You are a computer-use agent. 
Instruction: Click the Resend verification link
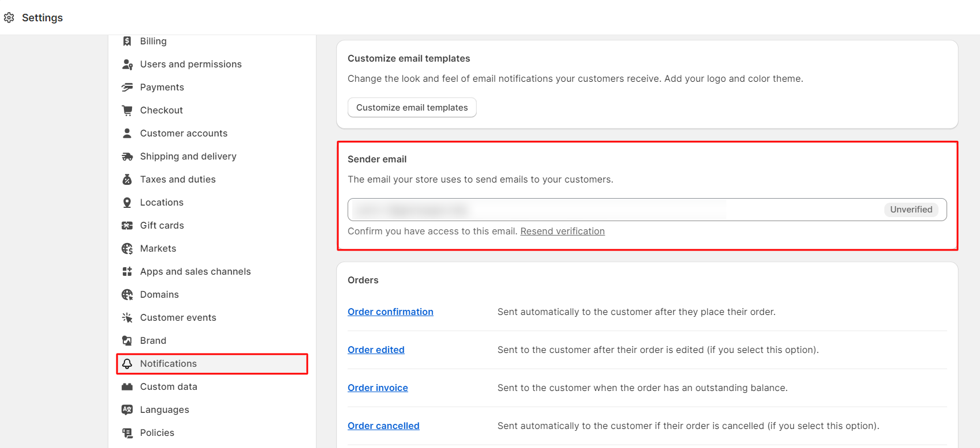point(562,231)
